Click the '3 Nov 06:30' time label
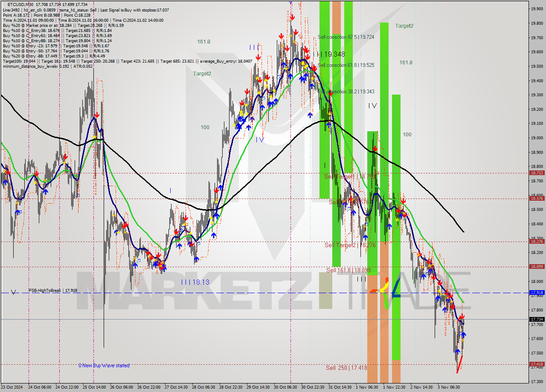The height and width of the screenshot is (392, 546). click(449, 387)
